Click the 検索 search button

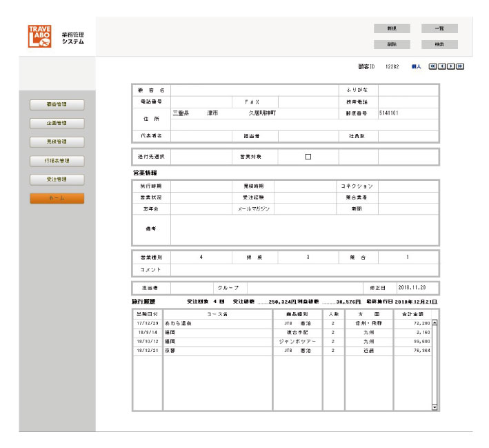439,44
